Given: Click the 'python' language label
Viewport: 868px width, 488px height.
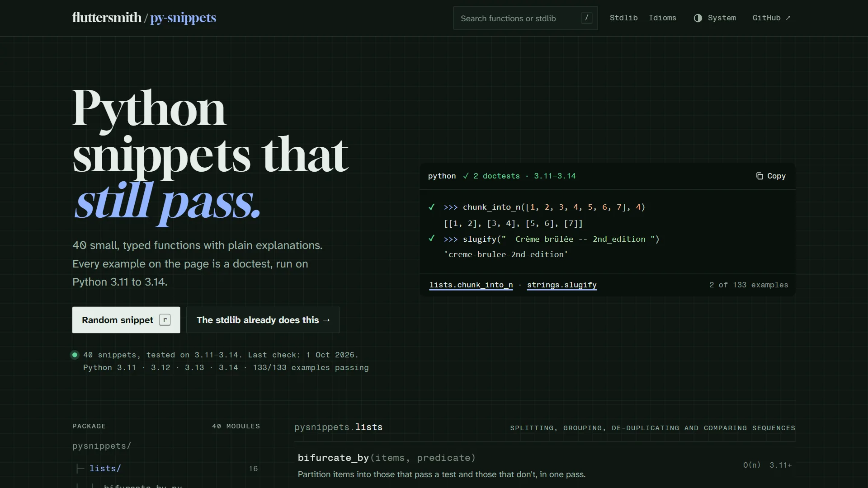Looking at the screenshot, I should pos(442,176).
